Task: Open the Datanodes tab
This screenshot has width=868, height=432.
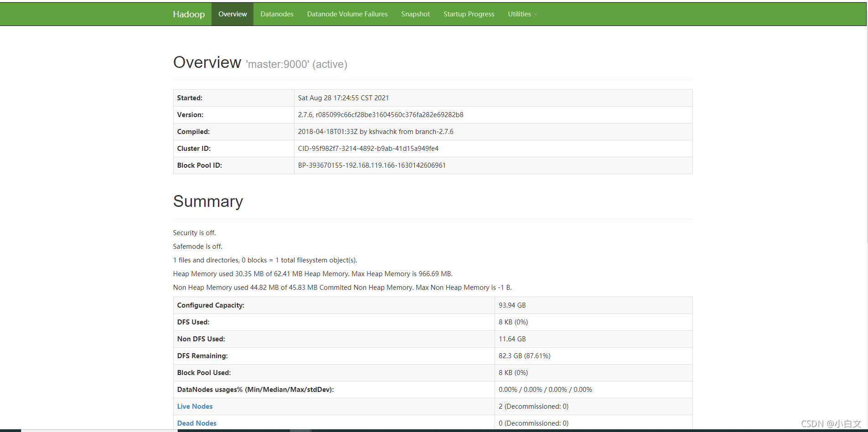Action: click(277, 14)
